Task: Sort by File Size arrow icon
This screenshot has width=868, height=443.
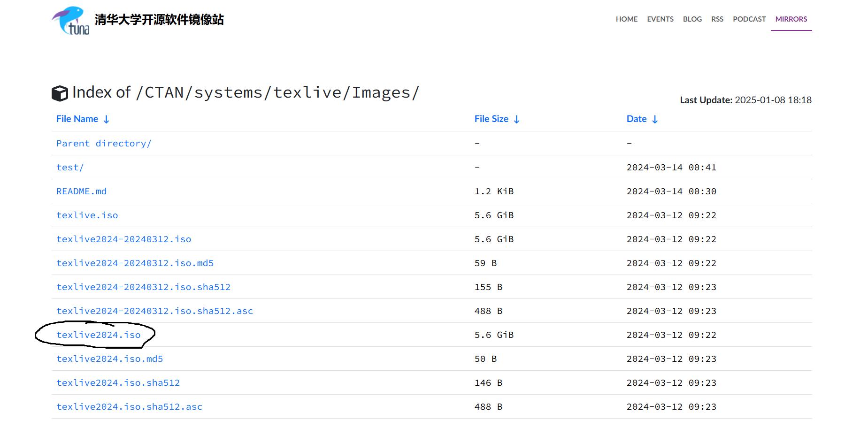Action: [517, 119]
